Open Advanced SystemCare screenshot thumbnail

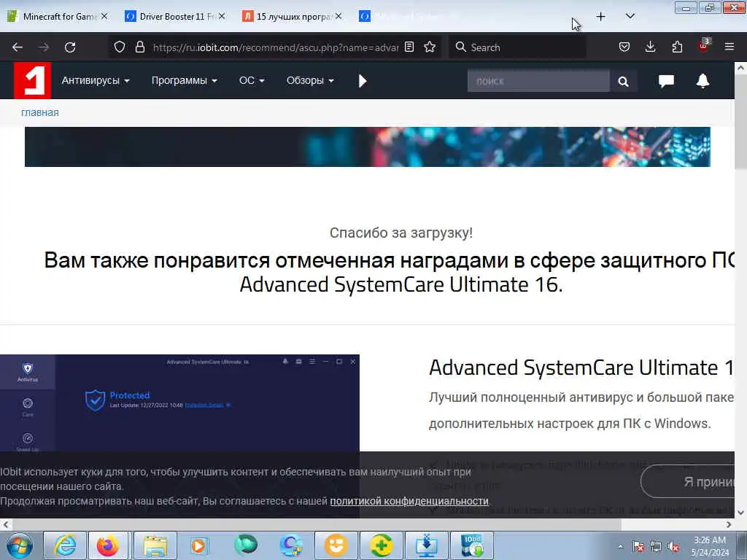tap(179, 402)
